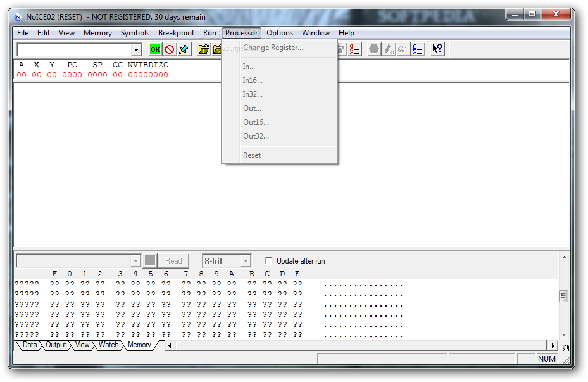
Task: Click the red cancel circle toolbar icon
Action: pos(170,49)
